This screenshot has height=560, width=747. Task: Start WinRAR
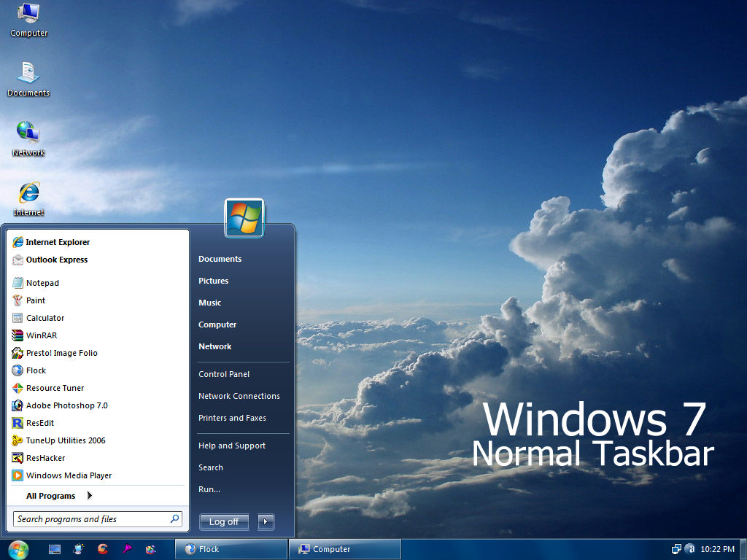[x=40, y=335]
